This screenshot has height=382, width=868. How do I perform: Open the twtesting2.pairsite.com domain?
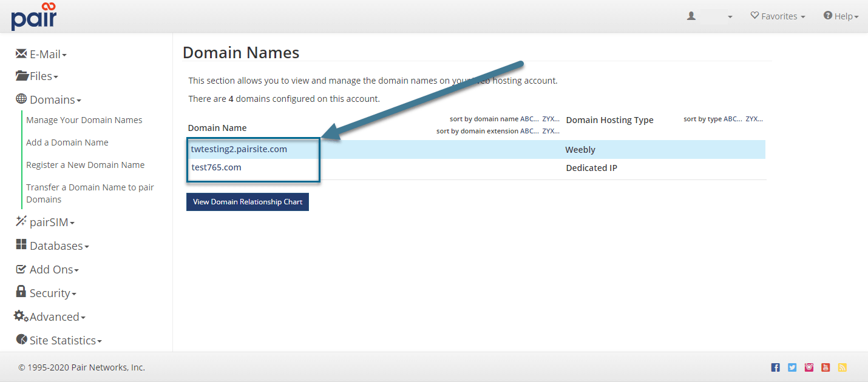coord(239,149)
